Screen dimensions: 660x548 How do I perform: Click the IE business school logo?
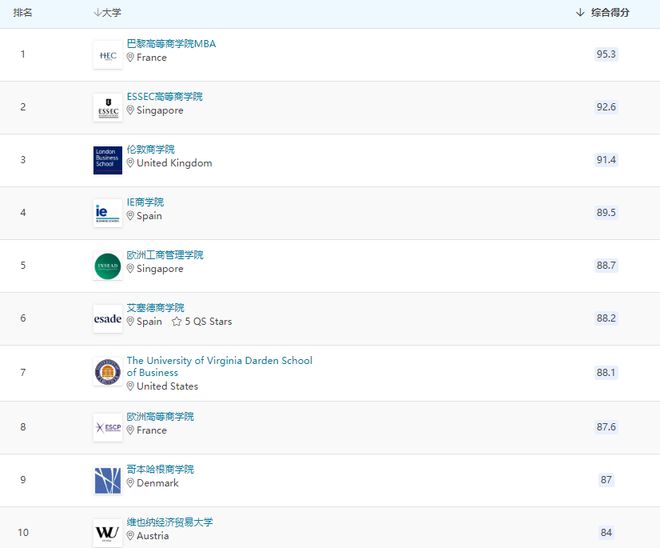click(x=108, y=213)
